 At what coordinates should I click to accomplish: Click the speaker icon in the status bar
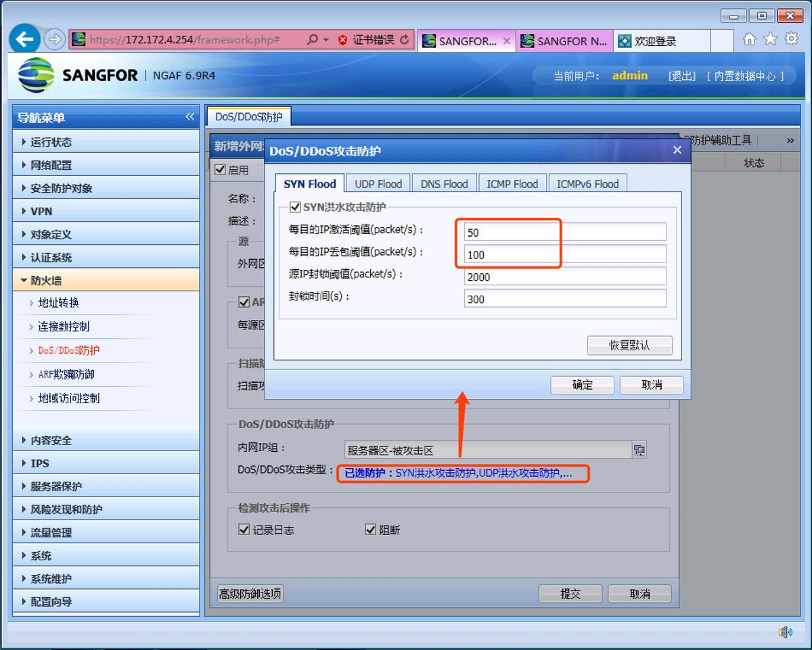coord(785,633)
